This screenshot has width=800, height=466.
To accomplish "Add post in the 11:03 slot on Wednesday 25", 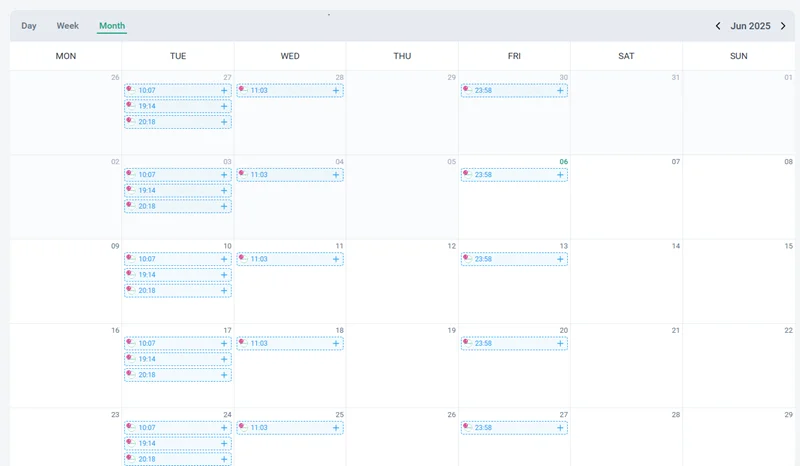I will [336, 428].
